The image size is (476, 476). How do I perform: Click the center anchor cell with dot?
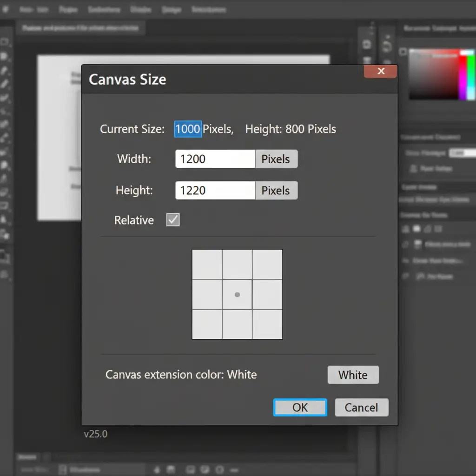click(237, 294)
